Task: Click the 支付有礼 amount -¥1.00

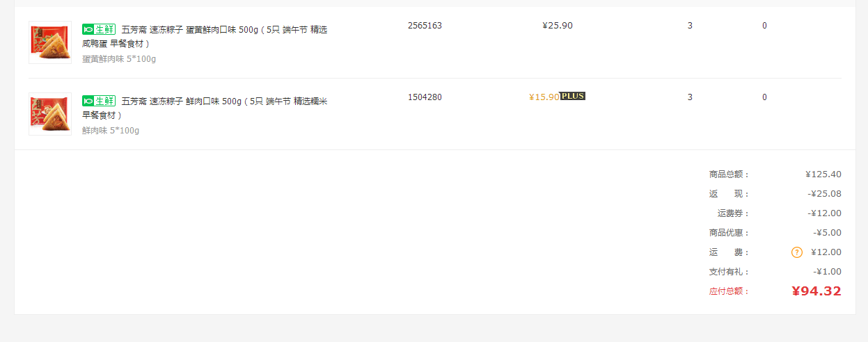Action: point(827,272)
